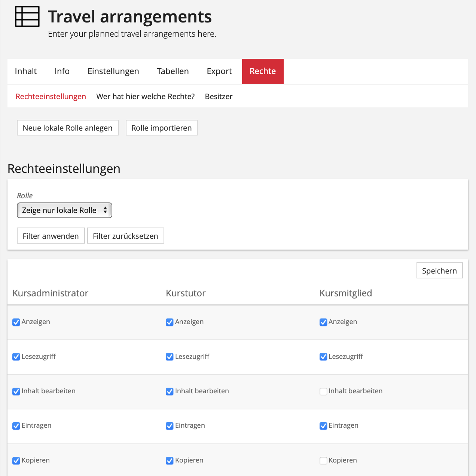Click Neue lokale Rolle anlegen button

point(68,128)
